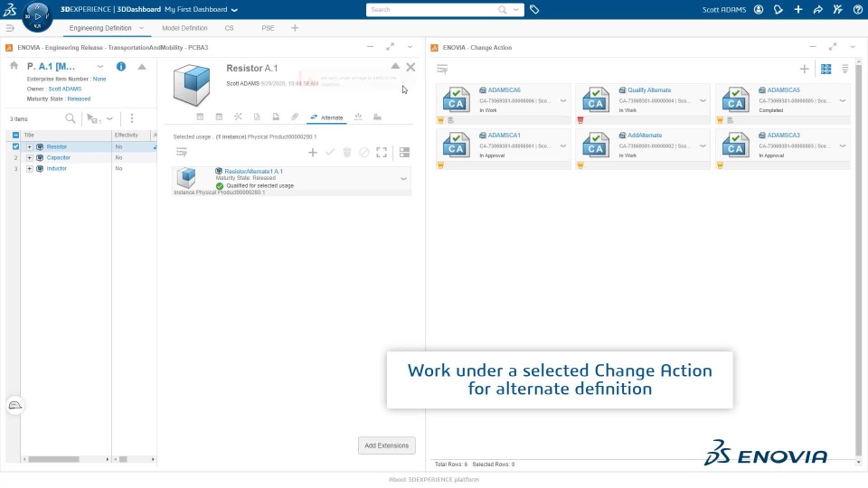Open Qualify Alternate card dropdown chevron
Viewport: 868px width, 488px height.
703,100
